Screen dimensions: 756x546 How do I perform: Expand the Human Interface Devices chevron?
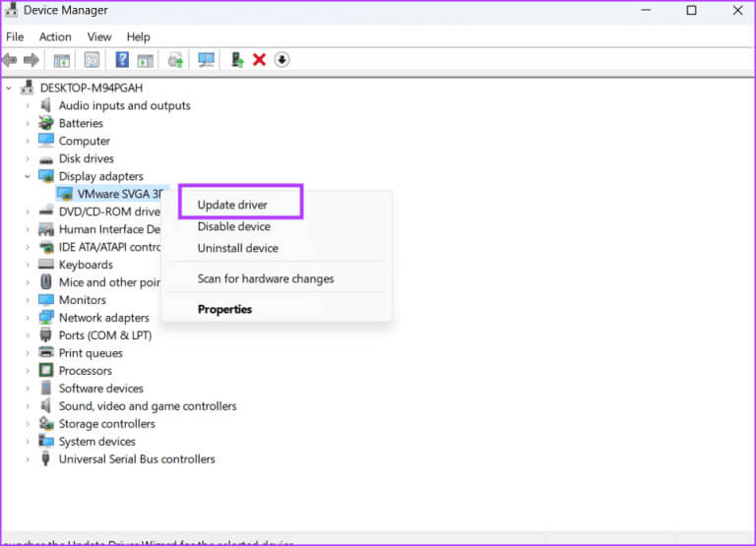coord(28,229)
